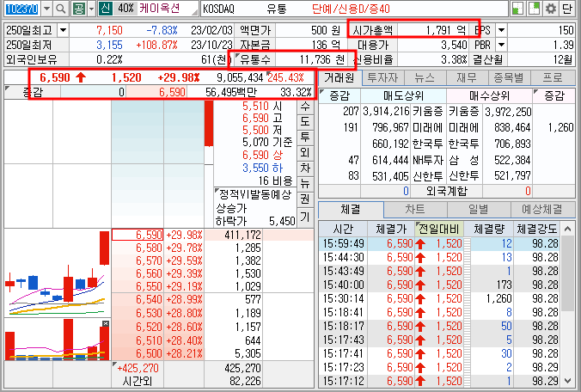Open the 250일최고 period dropdown

coord(63,30)
